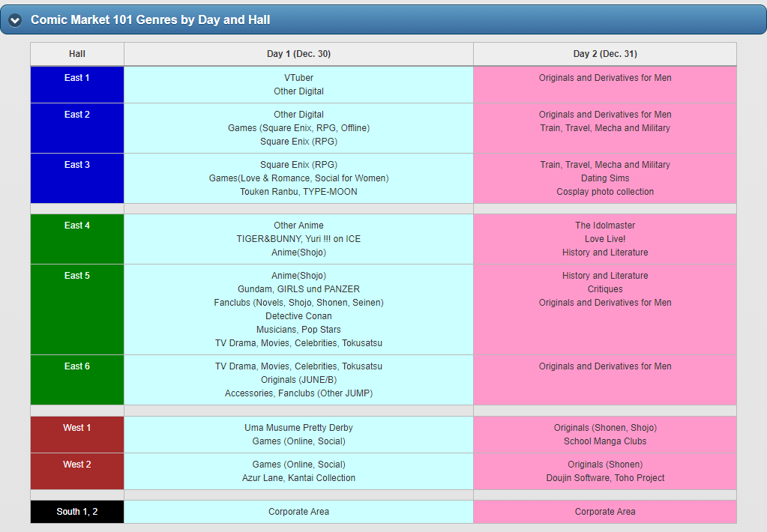
Task: Click 'Anime(Shojo)' in East 4 row
Action: pos(298,253)
